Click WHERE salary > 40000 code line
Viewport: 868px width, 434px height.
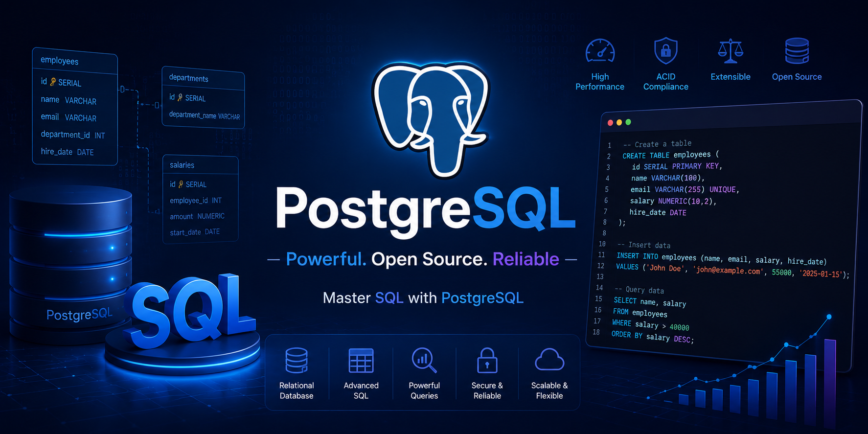pos(650,325)
